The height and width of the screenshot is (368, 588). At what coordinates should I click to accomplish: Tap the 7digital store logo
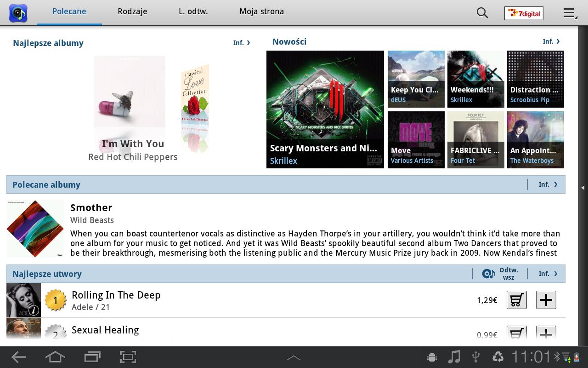click(x=524, y=13)
